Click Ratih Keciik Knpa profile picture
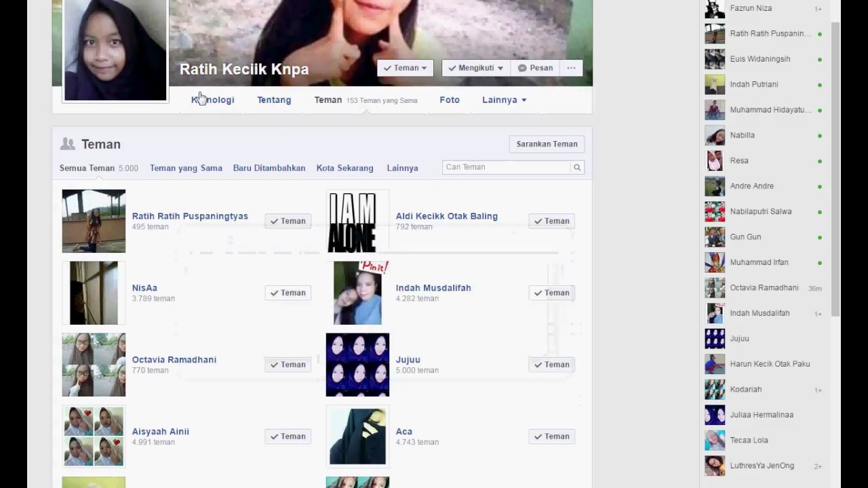This screenshot has width=868, height=488. pos(115,49)
